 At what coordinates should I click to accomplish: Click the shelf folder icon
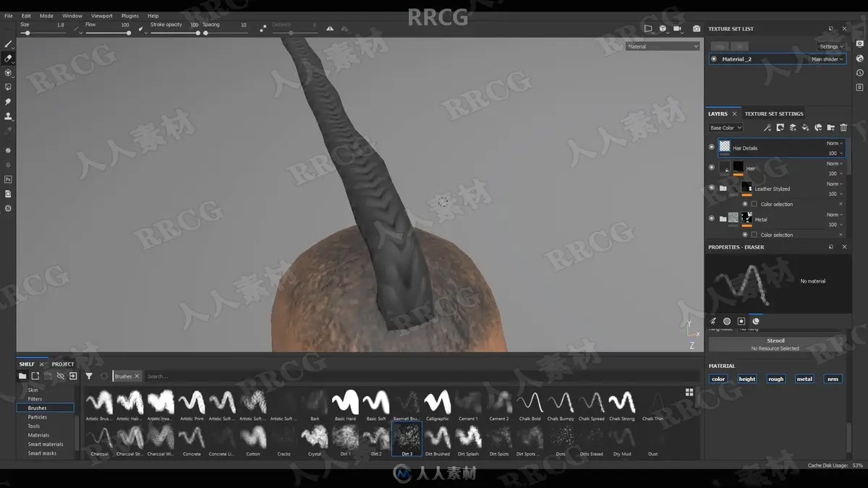(x=22, y=376)
